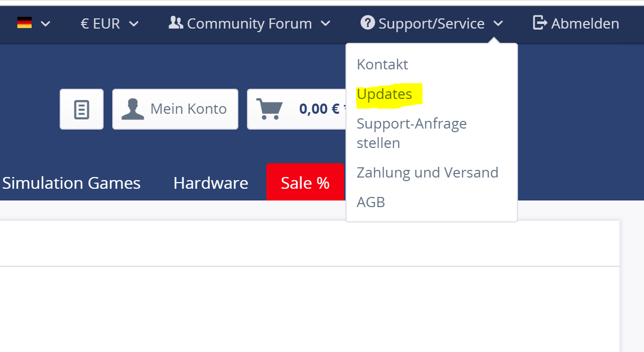Viewport: 644px width, 352px height.
Task: Open the Hardware category tab
Action: [x=211, y=183]
